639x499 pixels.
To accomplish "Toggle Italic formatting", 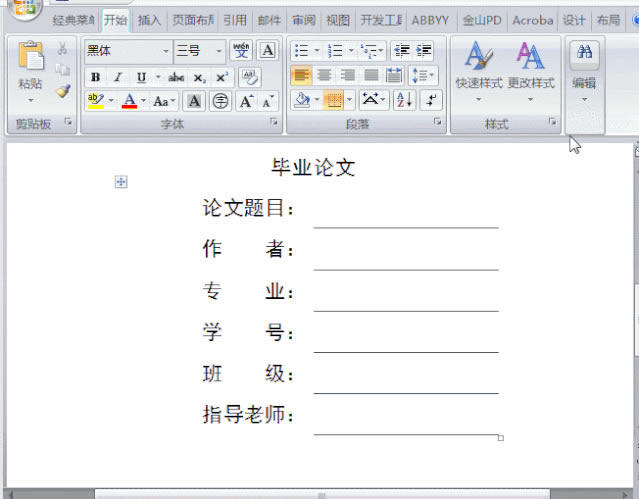I will (118, 77).
